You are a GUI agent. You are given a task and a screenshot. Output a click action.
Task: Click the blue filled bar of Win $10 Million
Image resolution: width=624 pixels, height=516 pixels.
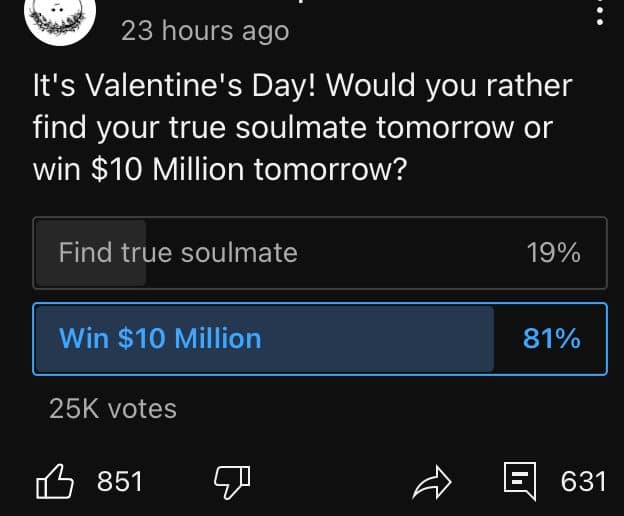[400, 338]
